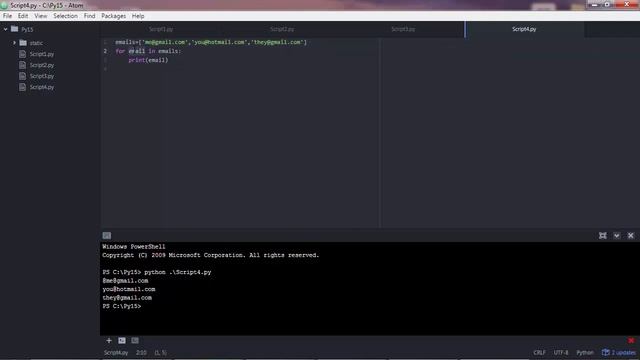640x360 pixels.
Task: Switch to the Script2.py tab
Action: (x=282, y=29)
